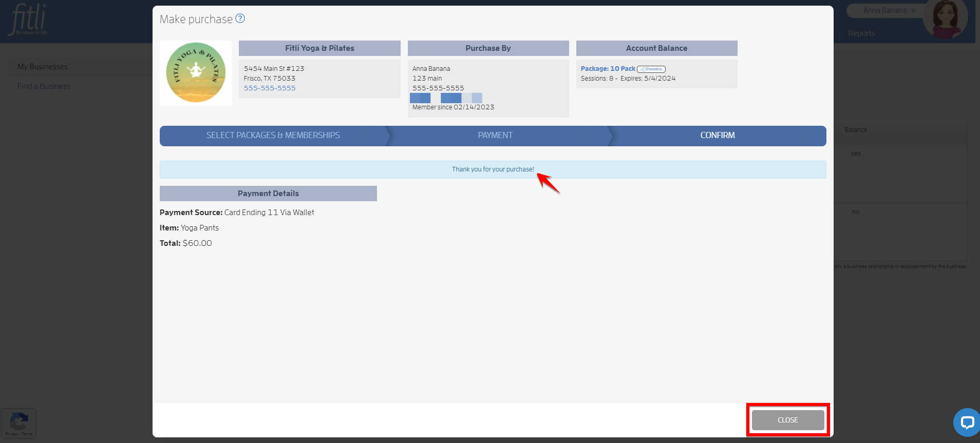Click the Total $60.00 line

186,243
